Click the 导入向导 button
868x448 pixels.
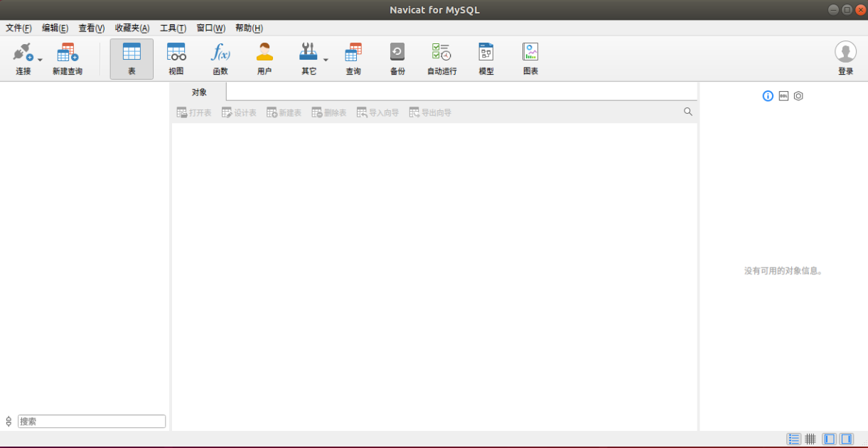(377, 112)
